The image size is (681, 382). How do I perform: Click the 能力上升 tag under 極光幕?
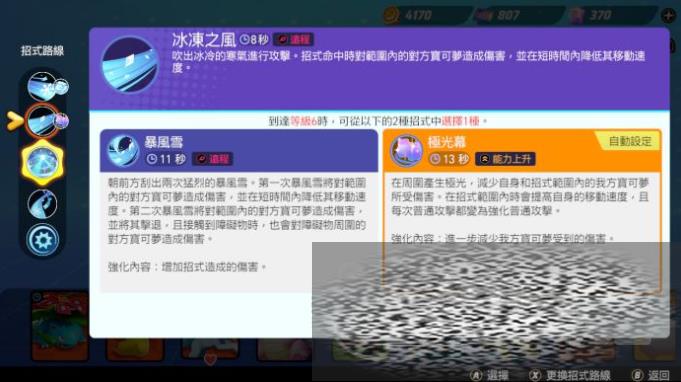click(505, 159)
